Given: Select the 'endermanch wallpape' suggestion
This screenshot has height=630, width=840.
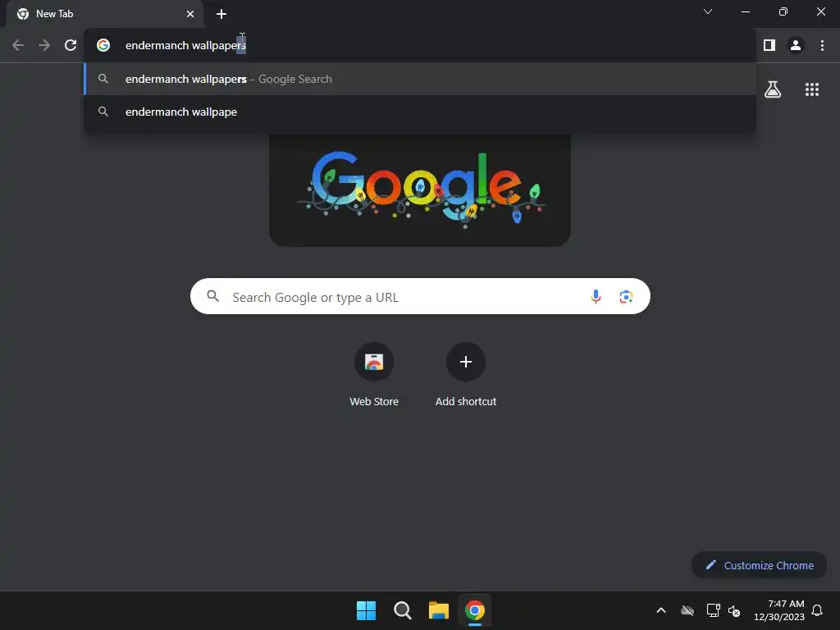Looking at the screenshot, I should (x=420, y=112).
